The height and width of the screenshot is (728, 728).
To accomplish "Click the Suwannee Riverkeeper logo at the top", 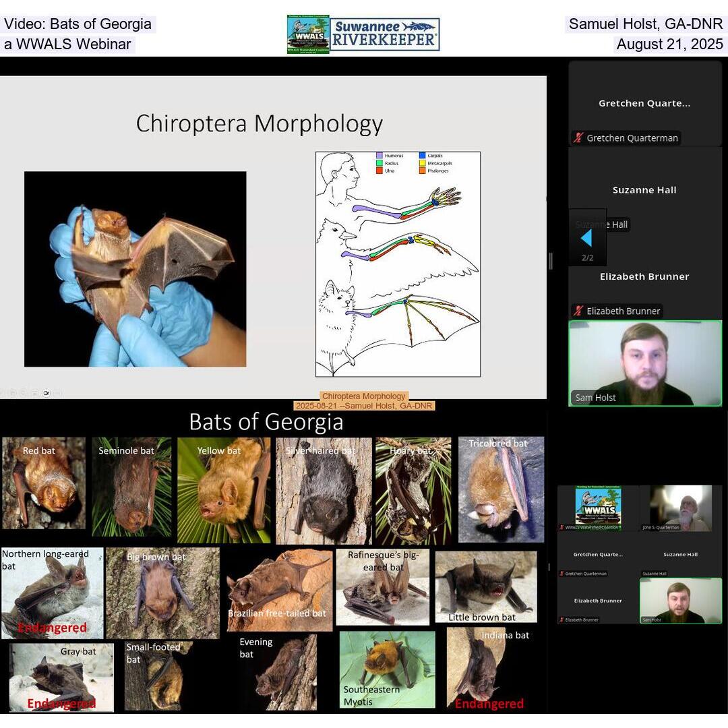I will tap(384, 32).
